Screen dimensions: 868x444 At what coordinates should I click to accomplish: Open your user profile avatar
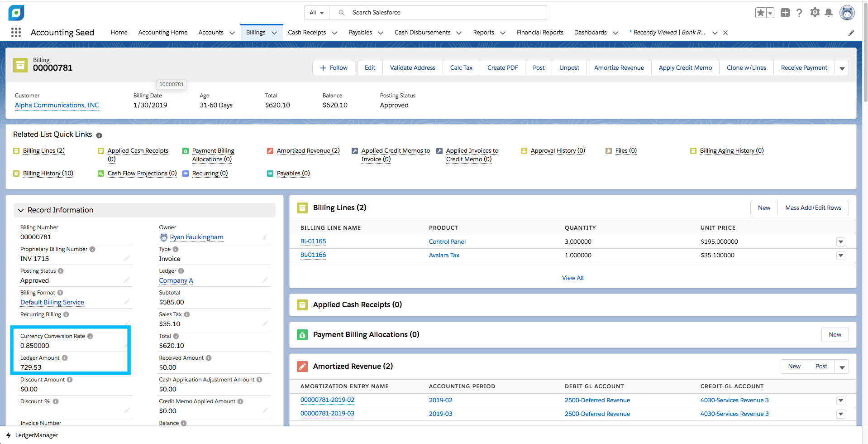(847, 13)
